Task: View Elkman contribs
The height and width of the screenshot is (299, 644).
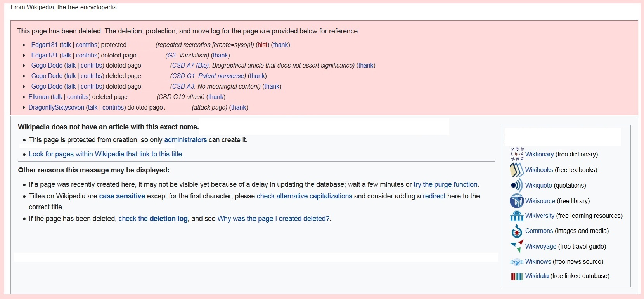Action: 78,97
